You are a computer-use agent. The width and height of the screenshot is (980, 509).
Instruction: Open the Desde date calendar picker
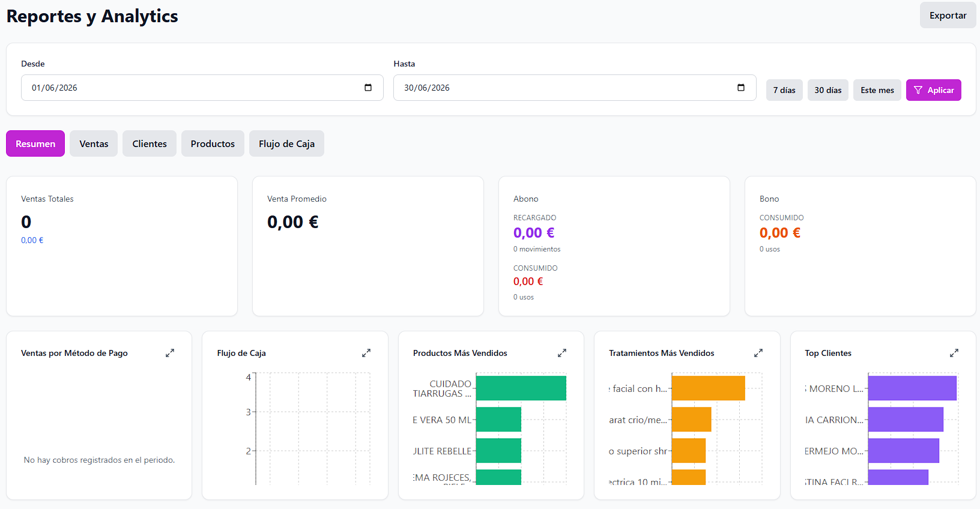[368, 88]
